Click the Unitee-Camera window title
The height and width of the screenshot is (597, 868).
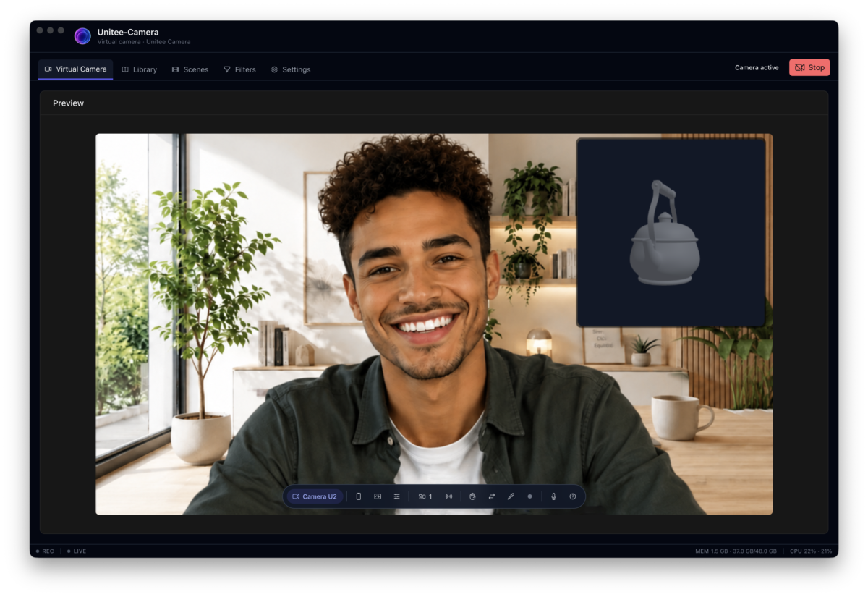[x=128, y=32]
